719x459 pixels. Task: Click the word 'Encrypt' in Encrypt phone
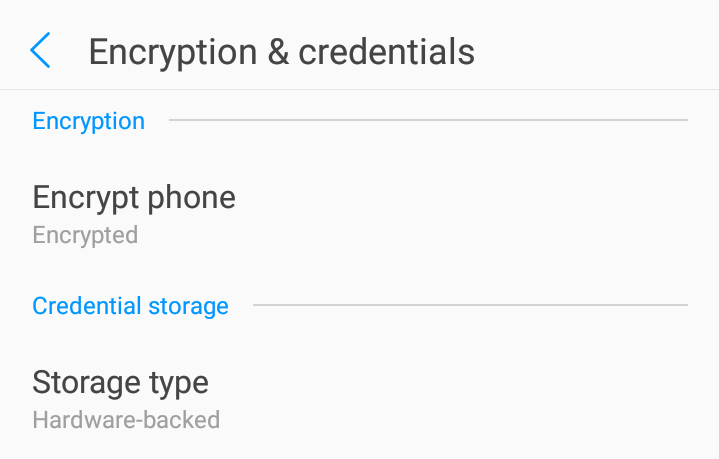[x=86, y=198]
